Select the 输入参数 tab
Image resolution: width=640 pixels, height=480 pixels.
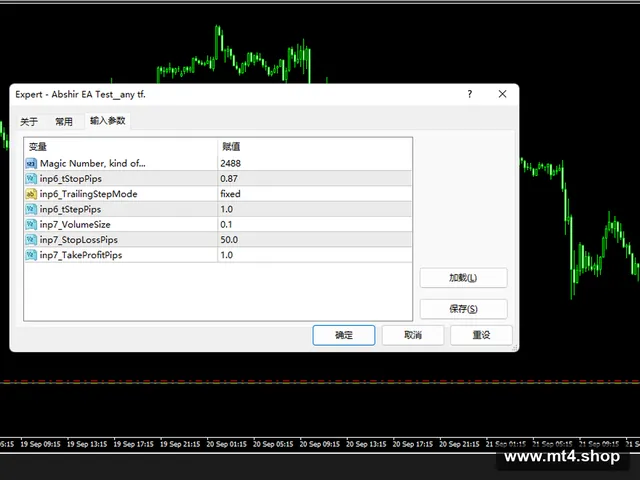pos(107,121)
